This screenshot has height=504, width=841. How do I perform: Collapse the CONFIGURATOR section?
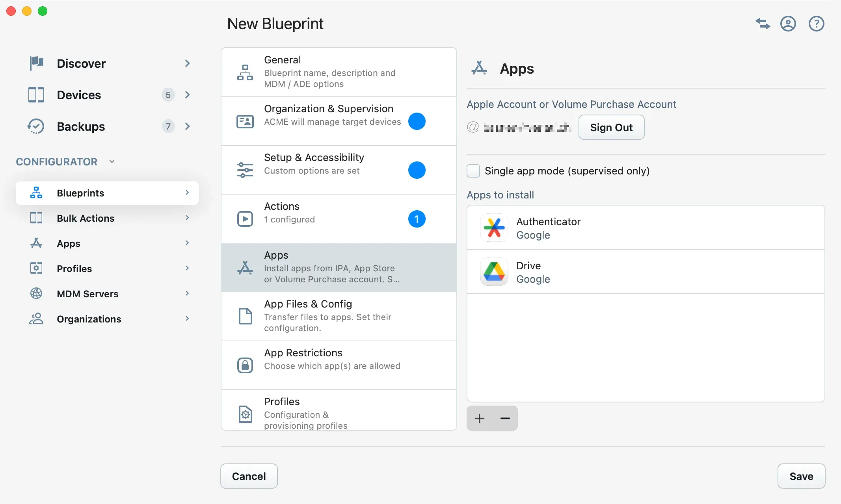click(112, 161)
